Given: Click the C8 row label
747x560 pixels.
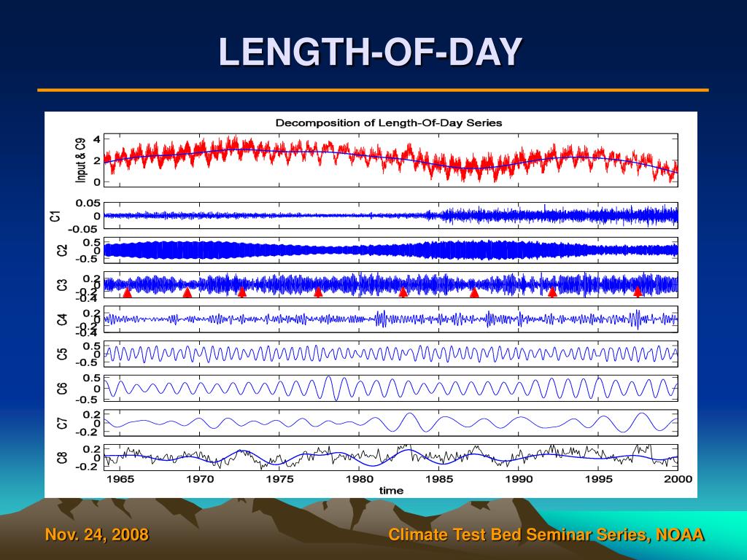Looking at the screenshot, I should (62, 458).
